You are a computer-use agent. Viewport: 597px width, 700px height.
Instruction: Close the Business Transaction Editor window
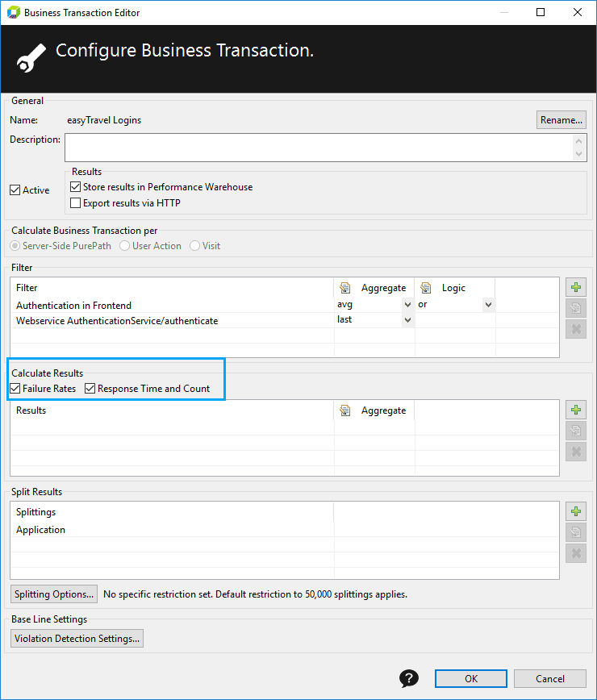(578, 13)
